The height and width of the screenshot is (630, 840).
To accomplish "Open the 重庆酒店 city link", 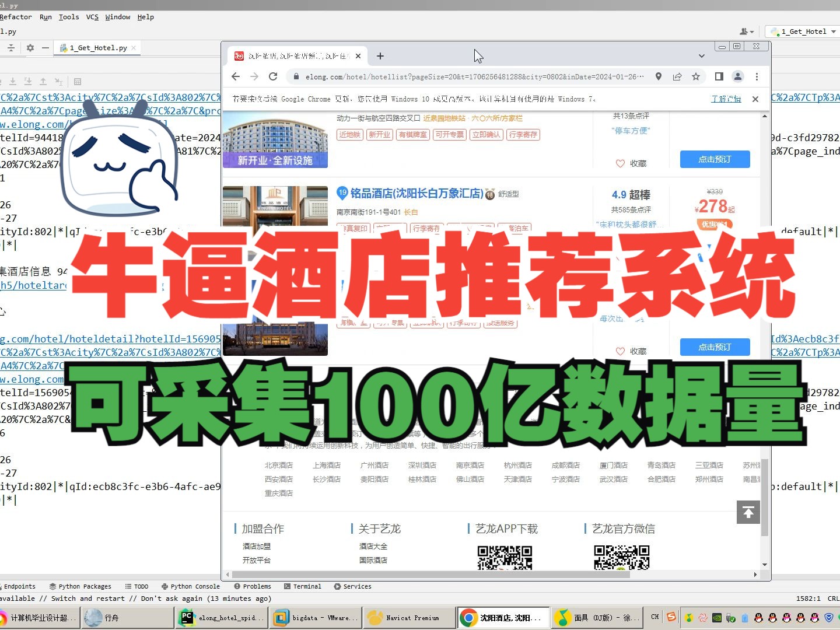I will tap(279, 493).
